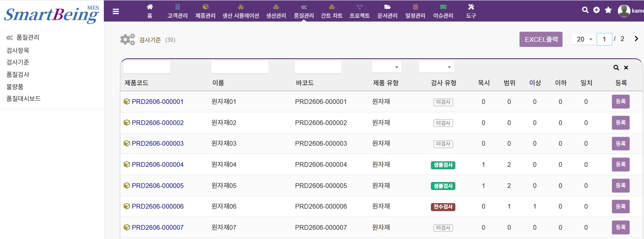The image size is (644, 239).
Task: Click the table filter search icon
Action: (616, 68)
